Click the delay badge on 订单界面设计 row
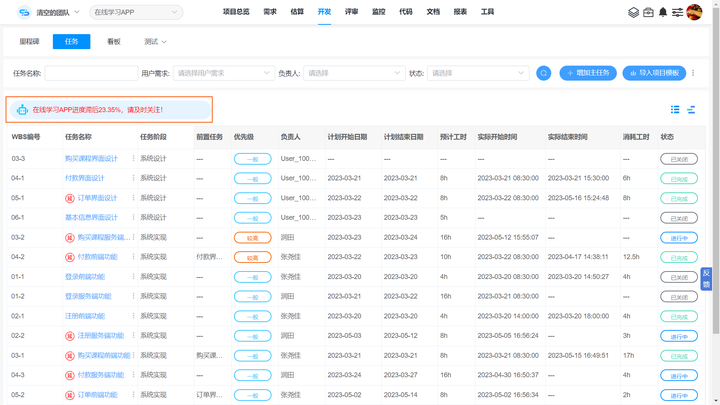Image resolution: width=720 pixels, height=405 pixels. (70, 198)
